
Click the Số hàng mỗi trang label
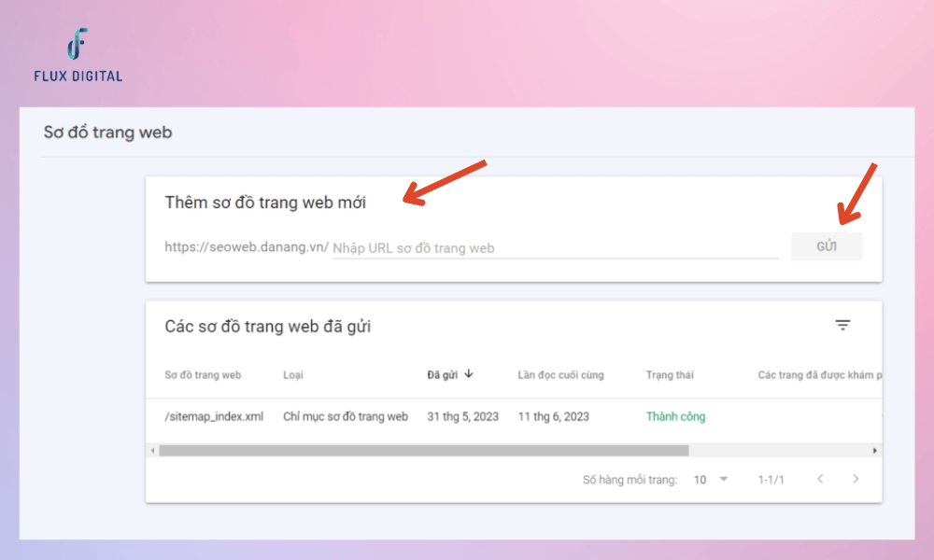pos(630,480)
